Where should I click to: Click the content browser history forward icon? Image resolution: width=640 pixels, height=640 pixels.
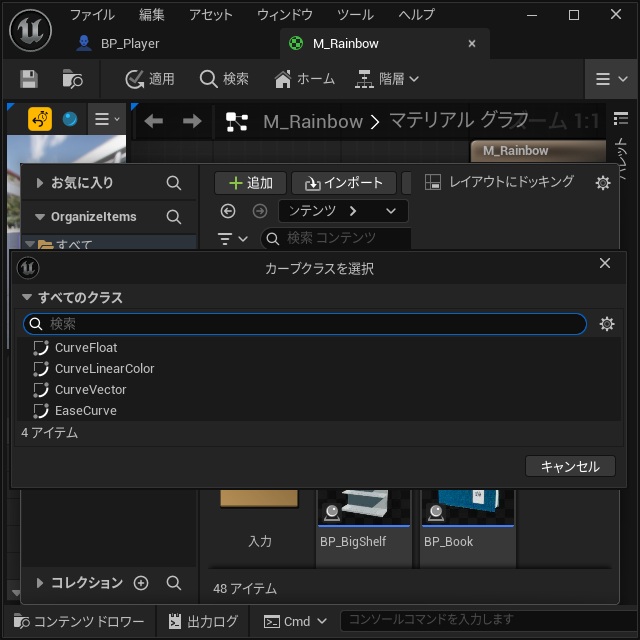point(260,211)
